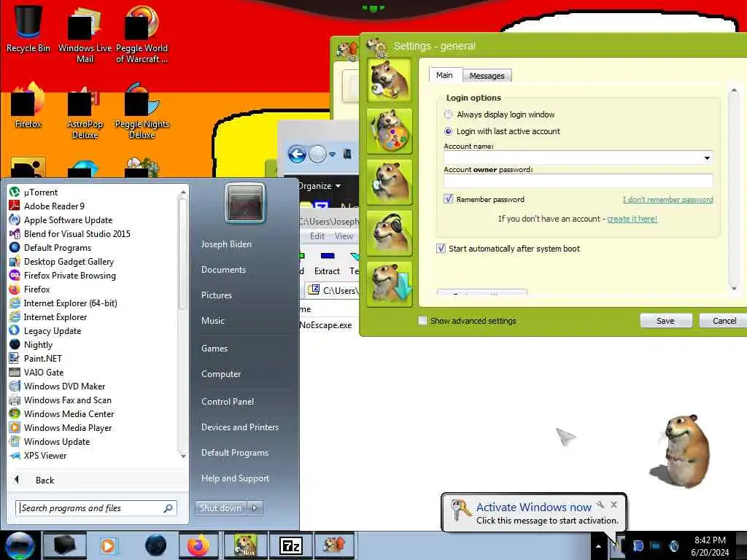Screen dimensions: 747x560
Task: Click programs list scroll down arrow
Action: pos(183,456)
